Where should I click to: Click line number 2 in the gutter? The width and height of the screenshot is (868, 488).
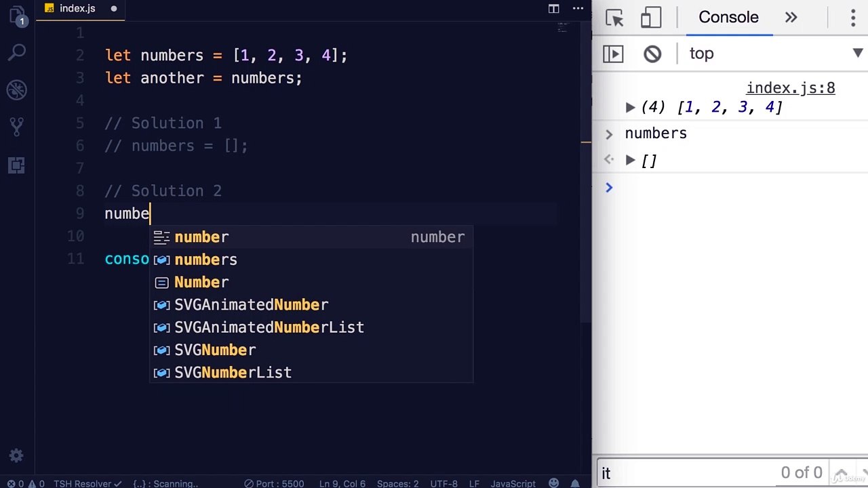click(x=80, y=56)
